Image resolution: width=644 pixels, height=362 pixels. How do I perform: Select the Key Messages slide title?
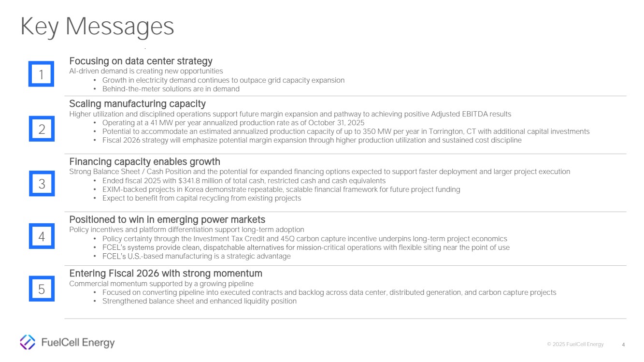point(97,27)
